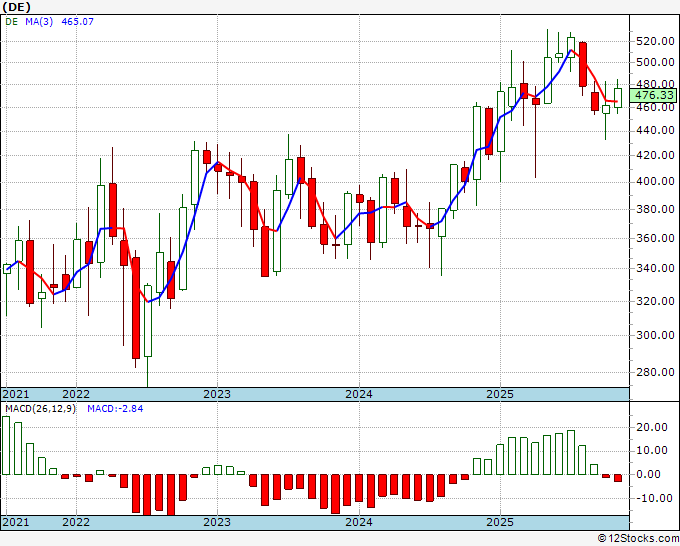This screenshot has width=680, height=546.
Task: Click the last green candlestick beside 476.33
Action: (x=618, y=97)
